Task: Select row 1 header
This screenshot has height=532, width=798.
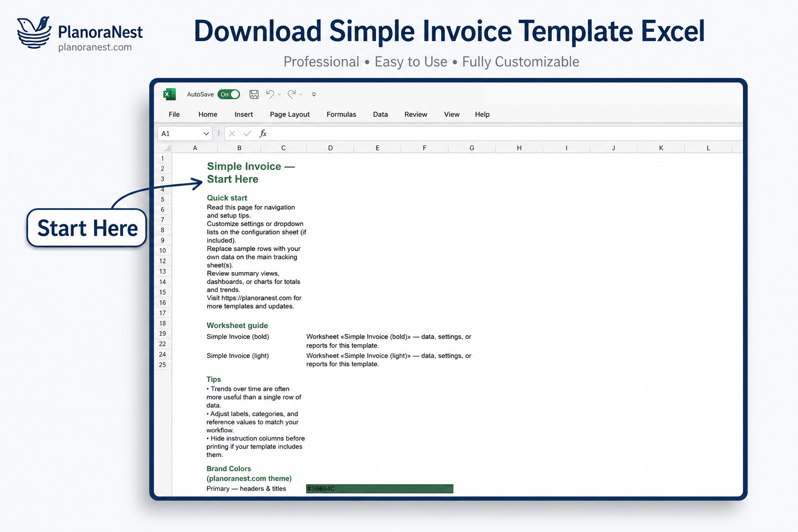Action: [163, 158]
